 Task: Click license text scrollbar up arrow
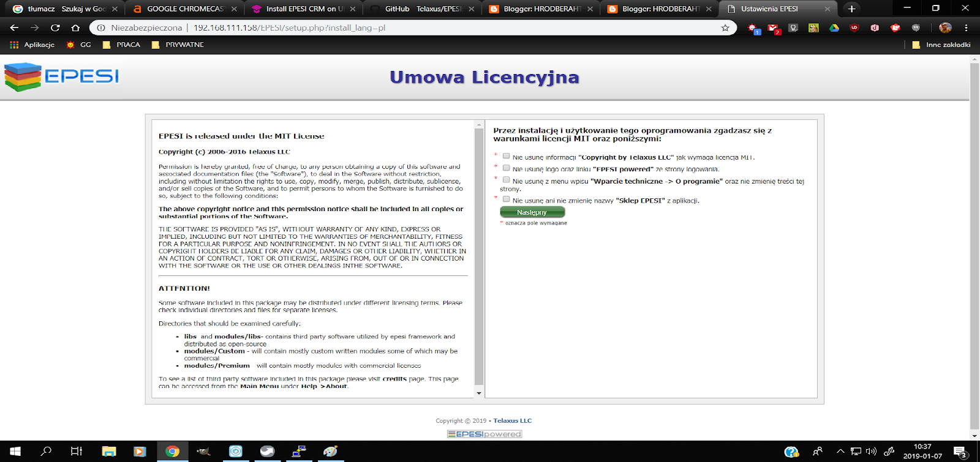click(479, 124)
